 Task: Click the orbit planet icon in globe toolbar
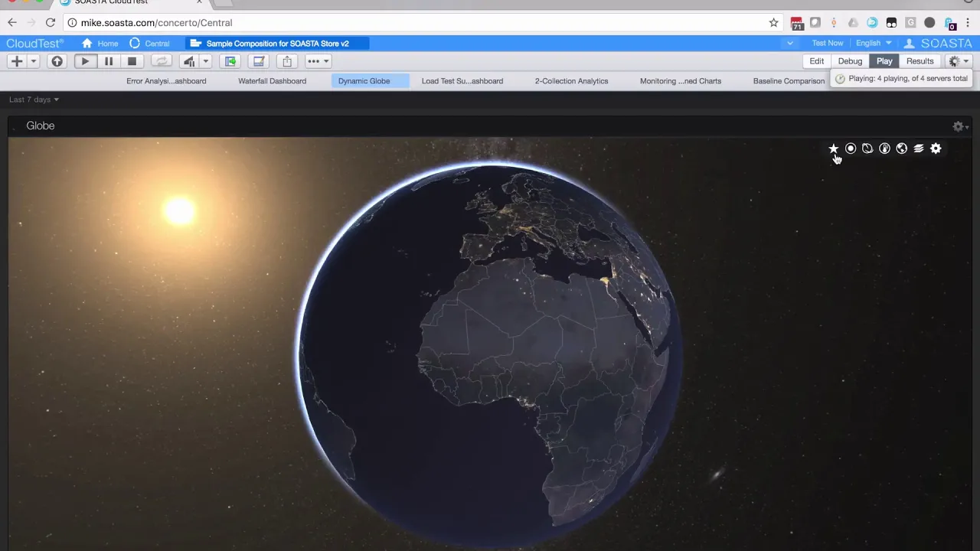[x=867, y=148]
